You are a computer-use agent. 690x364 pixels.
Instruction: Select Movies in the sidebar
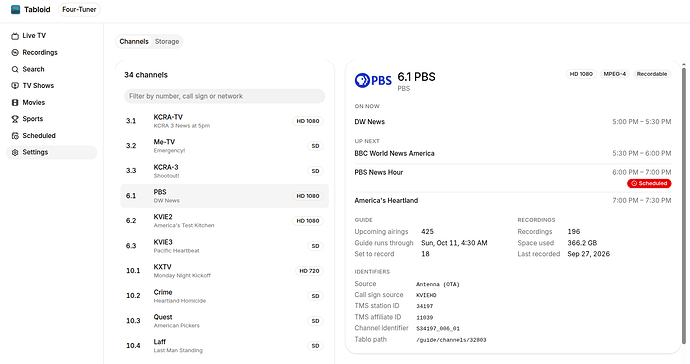[51, 102]
